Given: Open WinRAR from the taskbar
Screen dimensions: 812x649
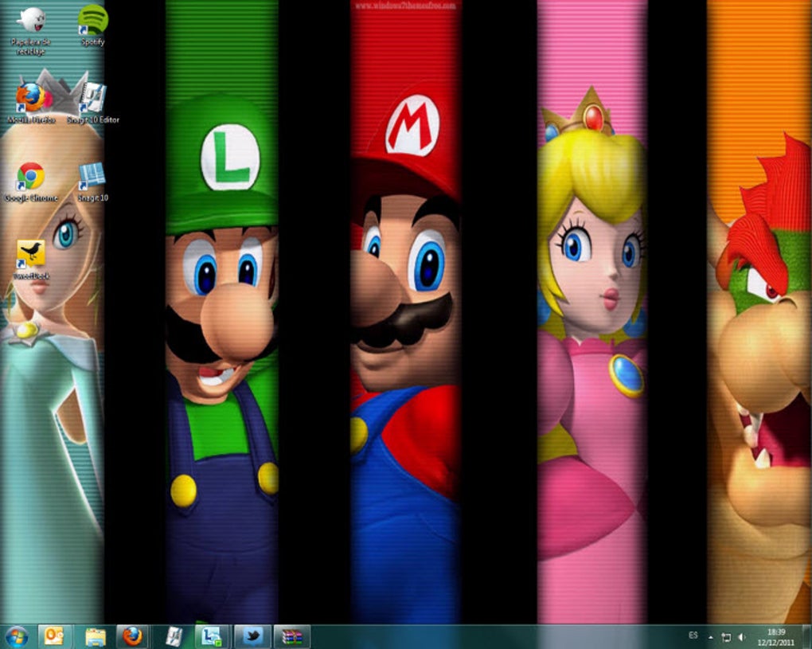Looking at the screenshot, I should 291,636.
